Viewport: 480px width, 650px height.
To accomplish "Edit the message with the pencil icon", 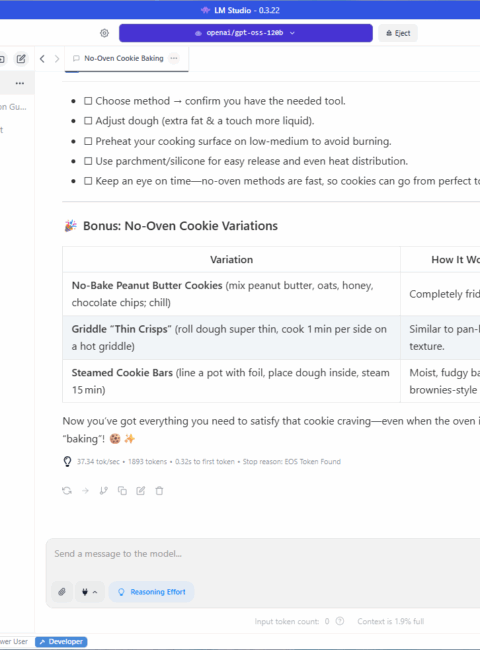I will (x=141, y=491).
